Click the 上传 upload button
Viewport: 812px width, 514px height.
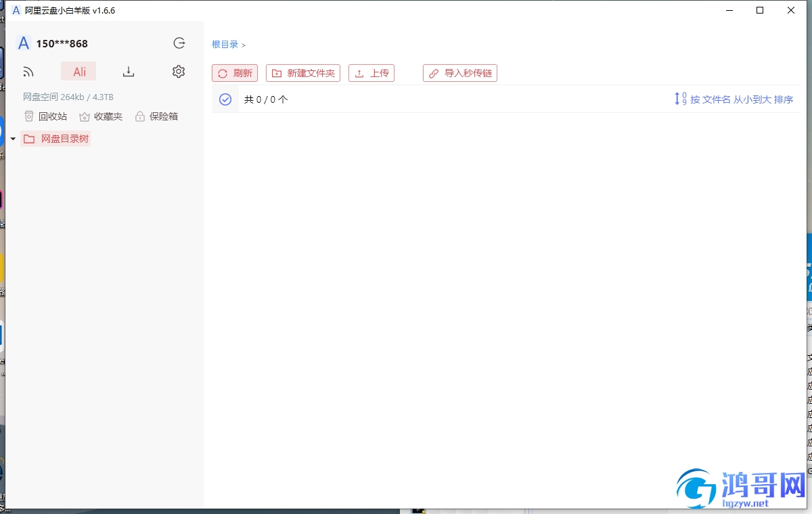(x=371, y=73)
